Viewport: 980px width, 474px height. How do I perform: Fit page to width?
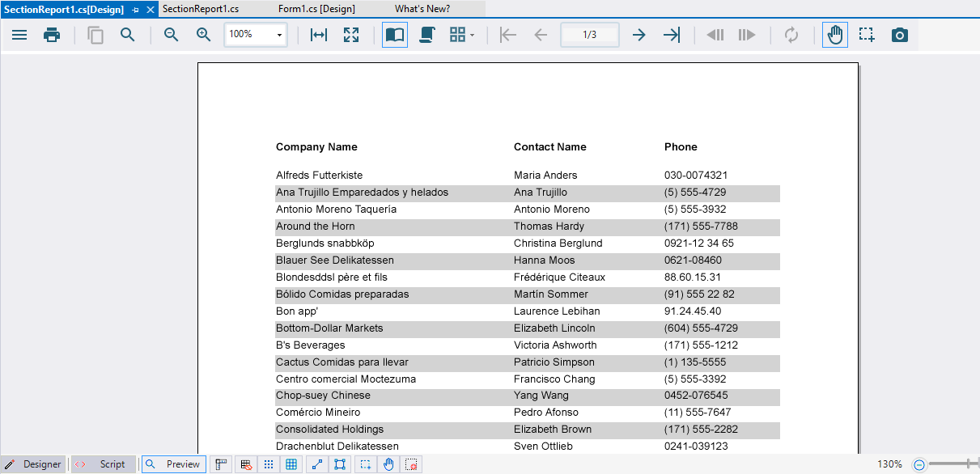click(319, 35)
